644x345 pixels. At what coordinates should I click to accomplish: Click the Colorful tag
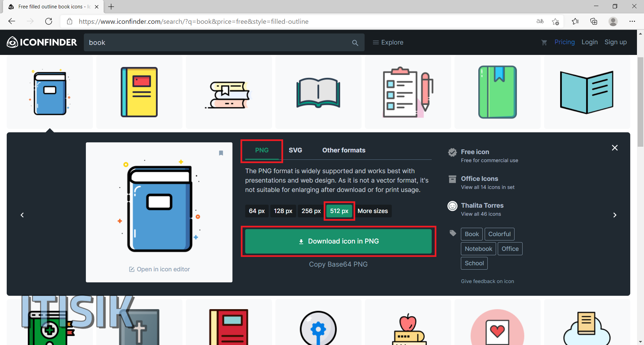(x=499, y=234)
